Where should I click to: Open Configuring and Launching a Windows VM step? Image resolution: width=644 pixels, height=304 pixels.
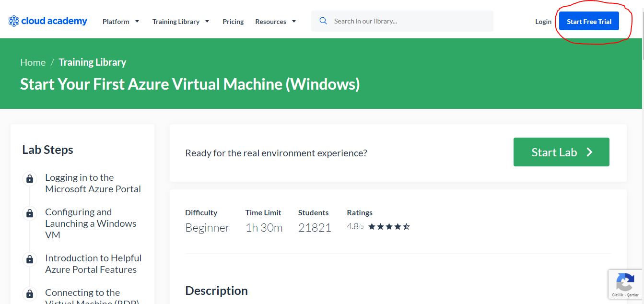91,223
